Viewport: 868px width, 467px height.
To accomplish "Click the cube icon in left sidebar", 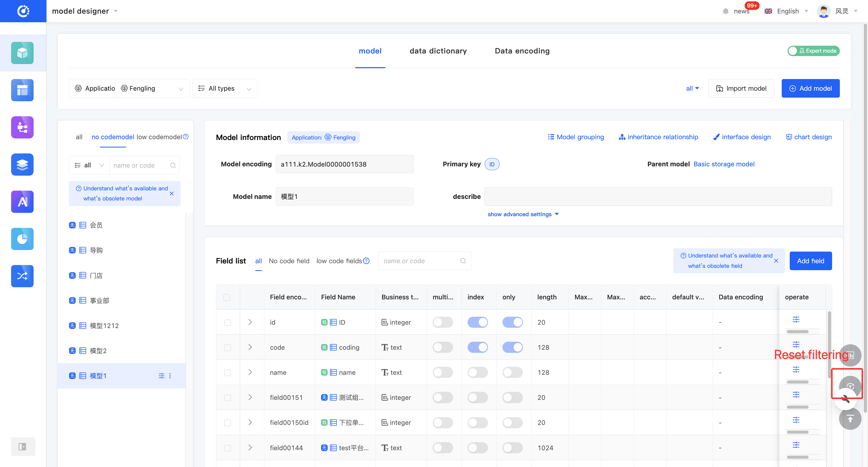I will coord(22,53).
